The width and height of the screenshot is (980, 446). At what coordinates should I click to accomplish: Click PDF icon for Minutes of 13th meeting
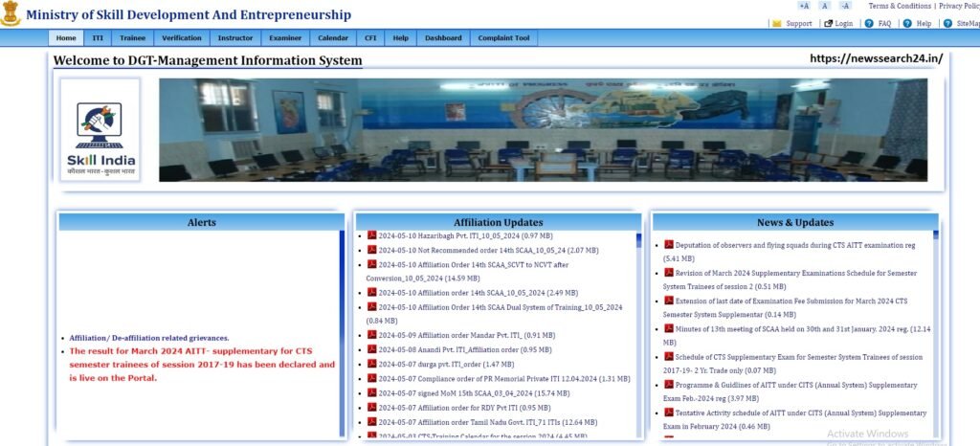669,328
